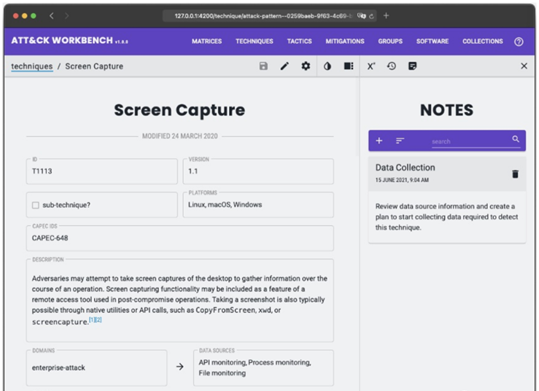Open the help question mark icon
Viewport: 539px width, 391px height.
coord(519,42)
